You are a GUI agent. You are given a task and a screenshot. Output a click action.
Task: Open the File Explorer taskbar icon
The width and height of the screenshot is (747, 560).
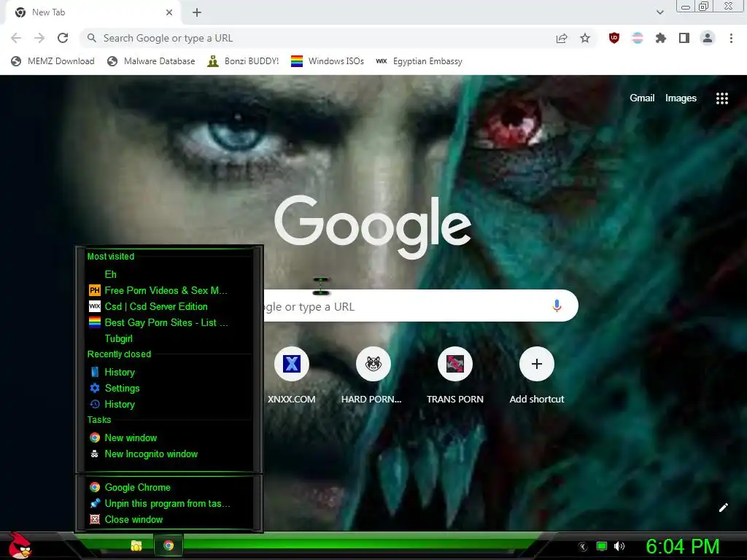[136, 545]
